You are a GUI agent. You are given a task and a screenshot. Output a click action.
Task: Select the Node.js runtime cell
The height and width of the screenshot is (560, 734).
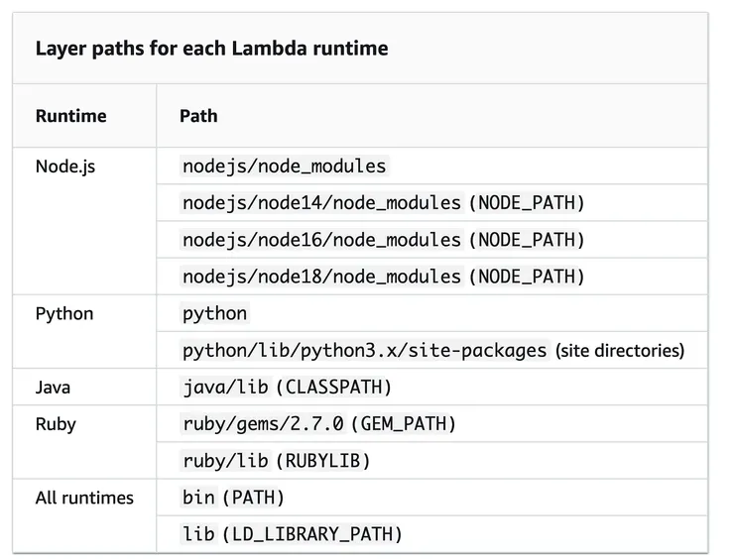coord(65,167)
